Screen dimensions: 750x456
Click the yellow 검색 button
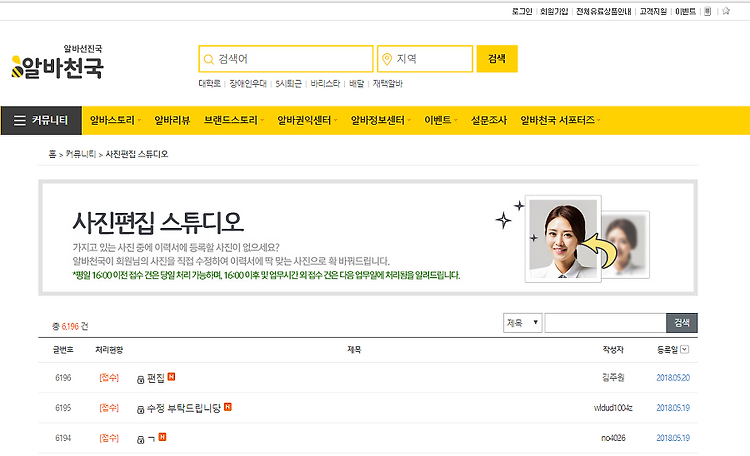[x=497, y=59]
